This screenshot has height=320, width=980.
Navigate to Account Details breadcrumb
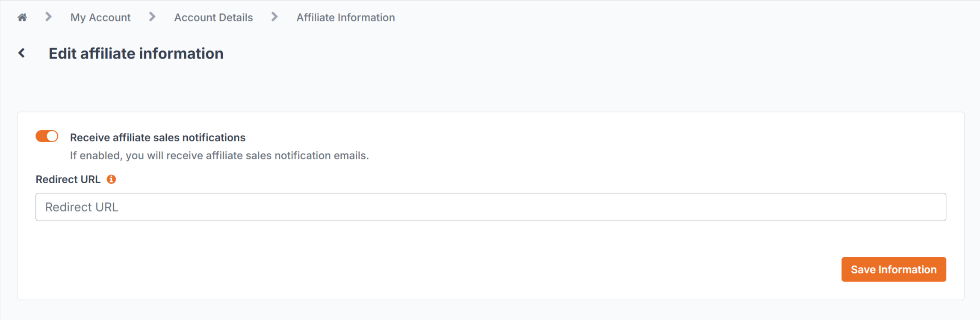213,18
